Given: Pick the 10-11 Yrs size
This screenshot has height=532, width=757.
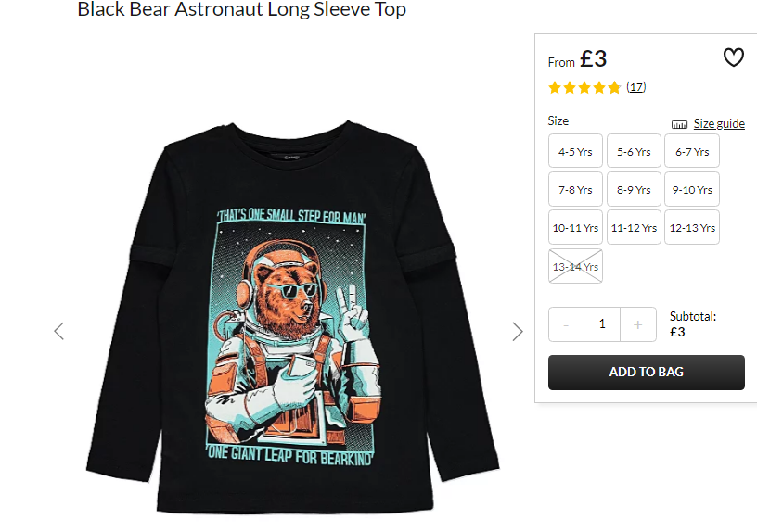Looking at the screenshot, I should tap(575, 227).
